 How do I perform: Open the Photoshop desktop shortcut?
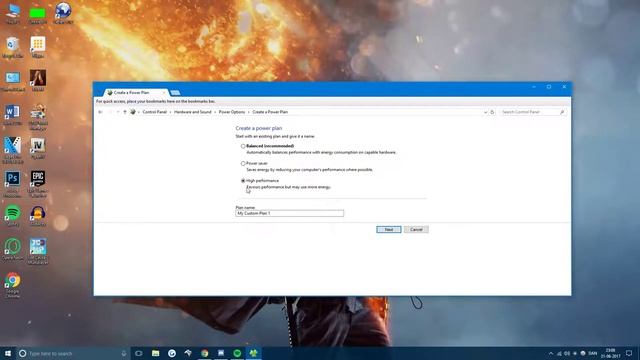click(12, 184)
